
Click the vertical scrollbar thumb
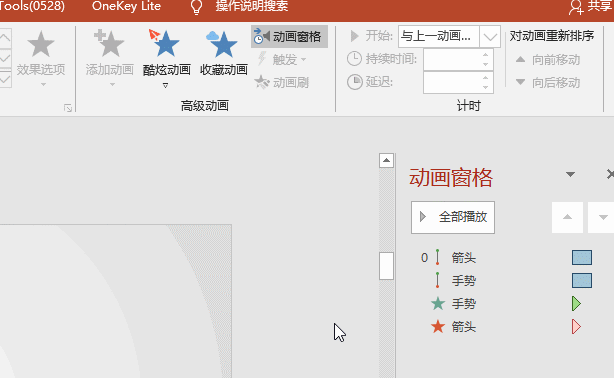click(386, 266)
